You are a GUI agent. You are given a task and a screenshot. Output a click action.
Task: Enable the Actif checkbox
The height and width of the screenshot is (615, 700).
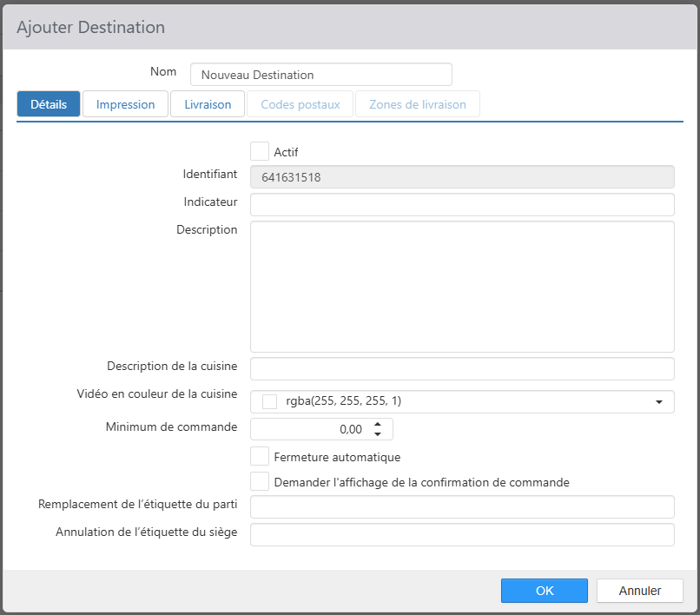click(260, 151)
